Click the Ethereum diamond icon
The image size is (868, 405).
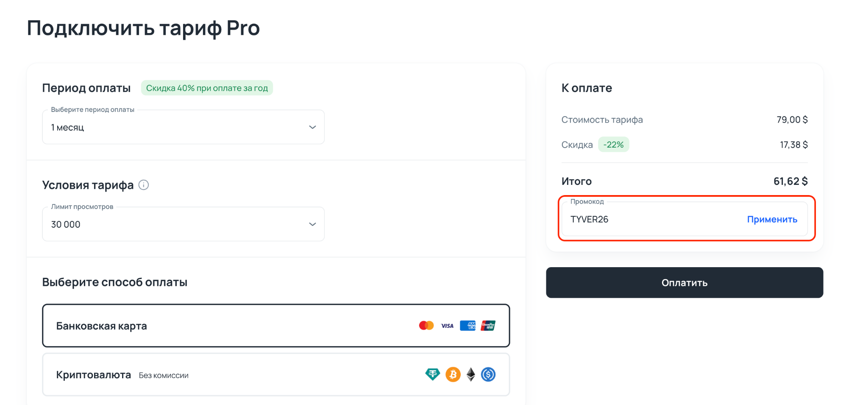pos(470,374)
